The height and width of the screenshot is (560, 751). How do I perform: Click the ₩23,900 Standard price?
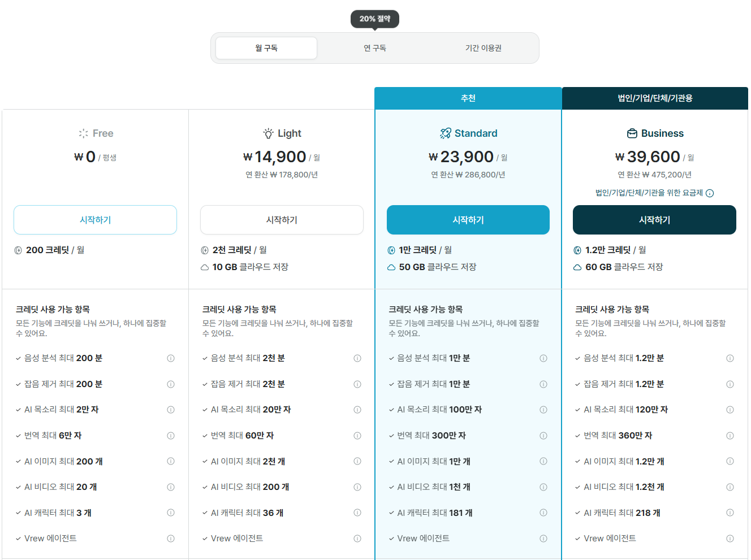[x=461, y=157]
